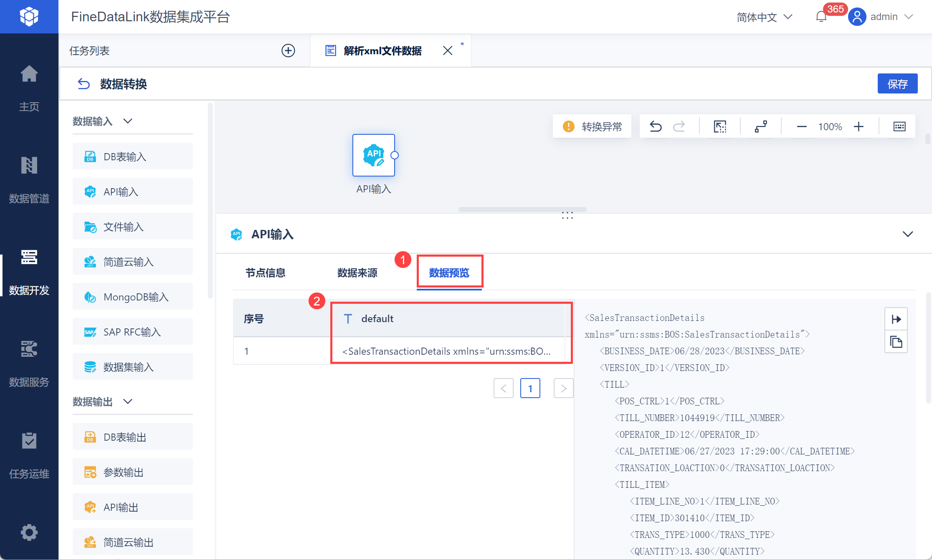Click the auto-layout connector icon
The width and height of the screenshot is (932, 560).
pos(761,126)
